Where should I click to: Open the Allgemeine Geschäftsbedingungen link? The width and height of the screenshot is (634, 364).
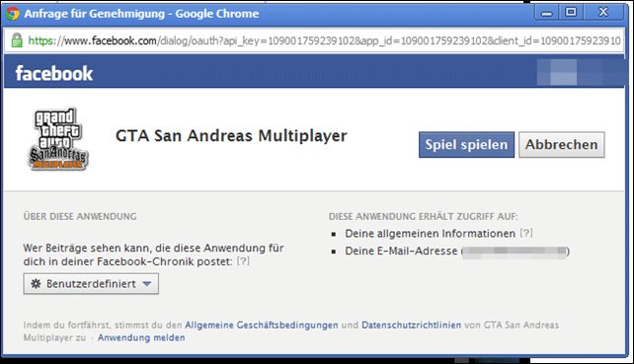pyautogui.click(x=261, y=325)
